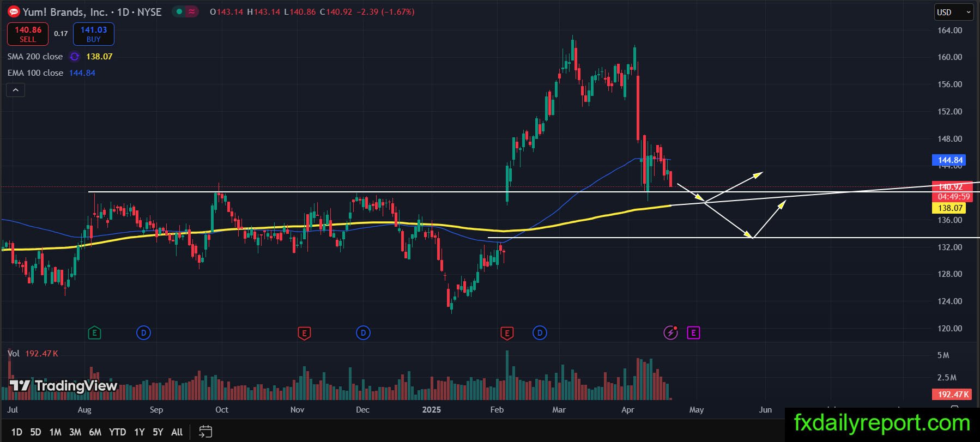
Task: Click the red 192.47K volume axis label
Action: pyautogui.click(x=953, y=395)
